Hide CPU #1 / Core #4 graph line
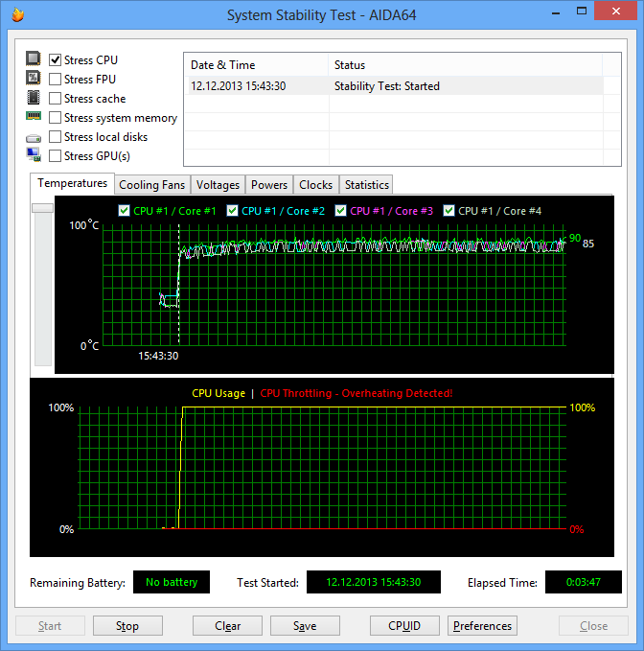Viewport: 644px width, 651px height. pos(448,211)
